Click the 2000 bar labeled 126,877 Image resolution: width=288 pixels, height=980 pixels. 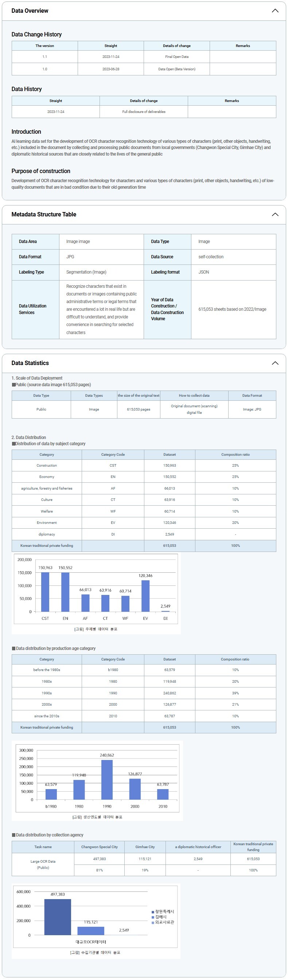(135, 789)
